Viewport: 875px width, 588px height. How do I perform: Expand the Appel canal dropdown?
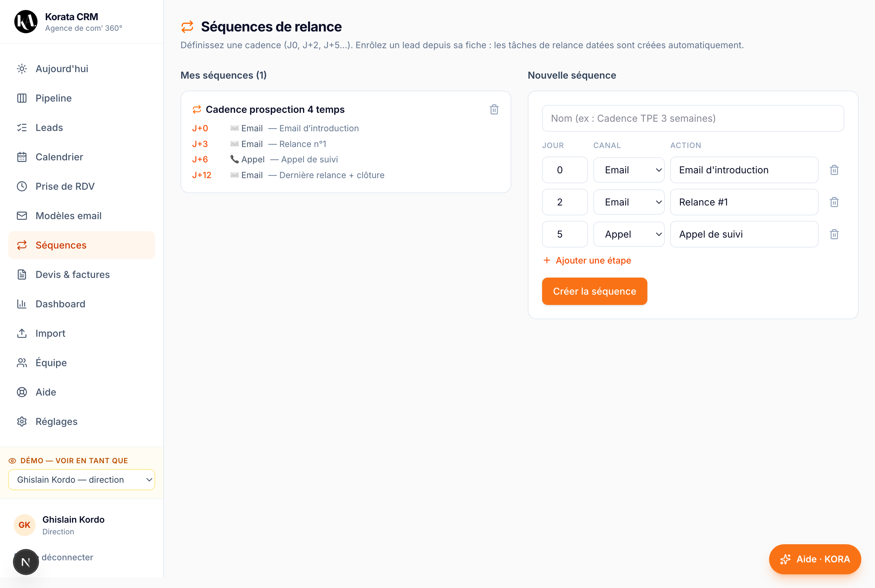629,235
